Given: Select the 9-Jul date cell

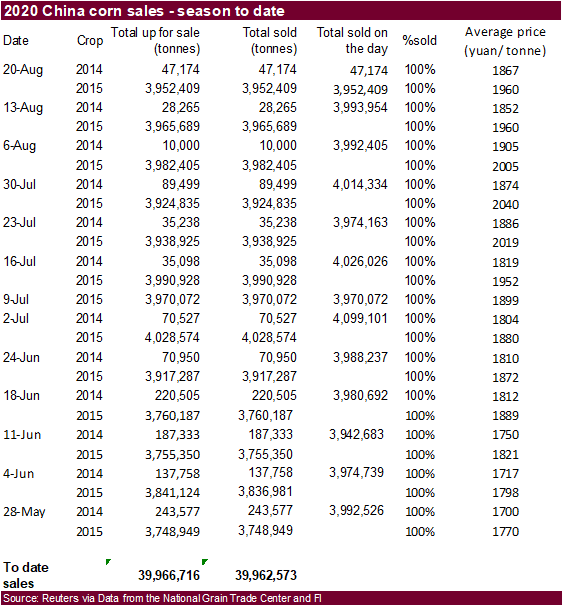Looking at the screenshot, I should click(x=16, y=299).
